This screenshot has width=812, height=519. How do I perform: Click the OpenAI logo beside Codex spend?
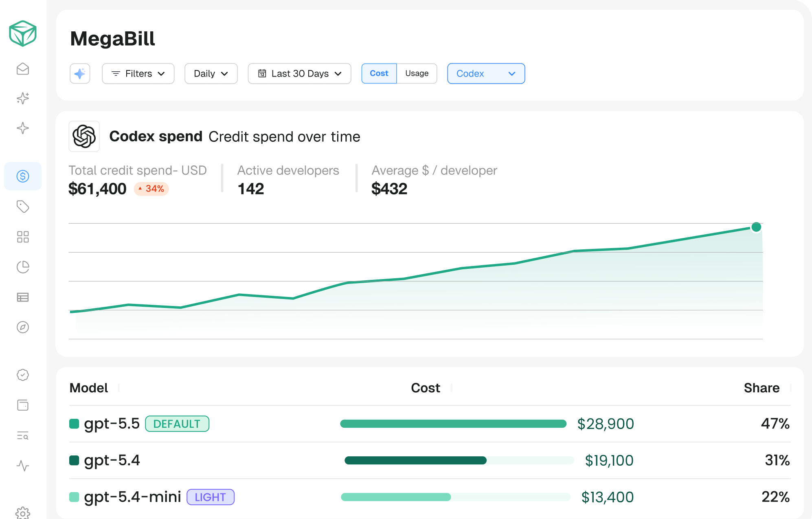click(84, 136)
